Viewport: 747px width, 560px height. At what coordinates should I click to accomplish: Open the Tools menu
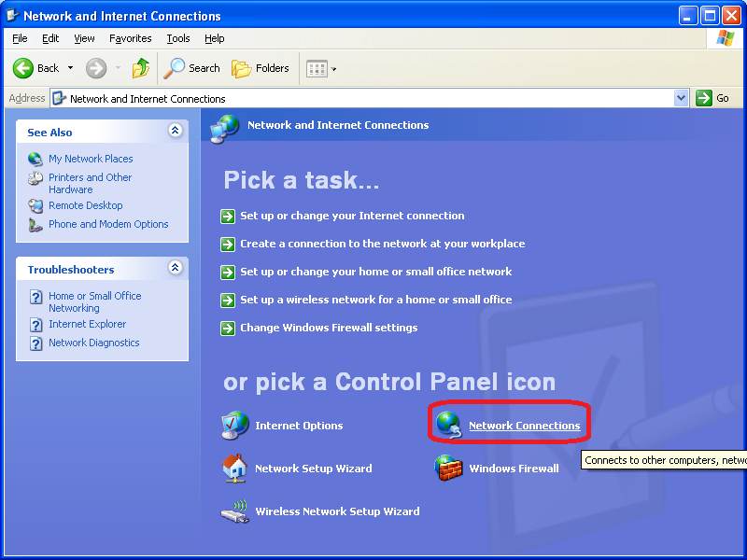tap(178, 38)
